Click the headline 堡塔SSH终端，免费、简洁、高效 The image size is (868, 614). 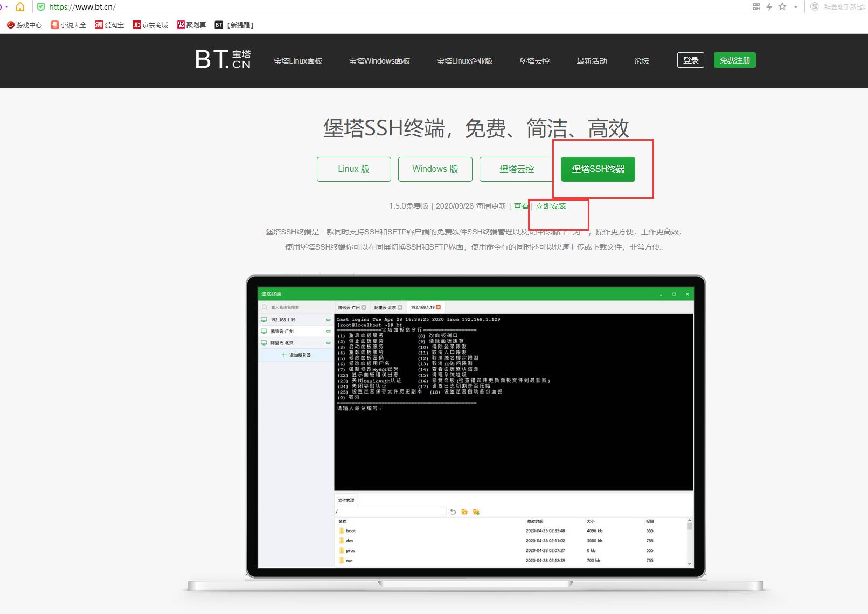476,128
